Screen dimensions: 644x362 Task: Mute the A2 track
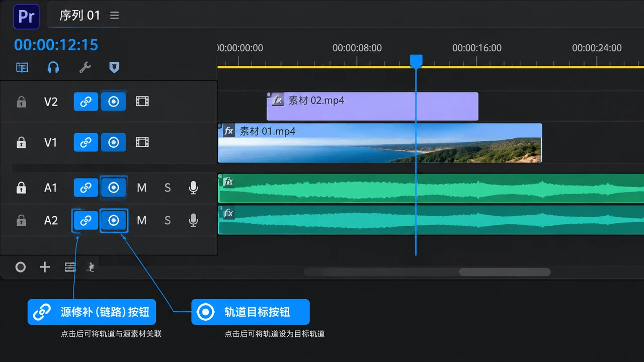click(x=142, y=220)
